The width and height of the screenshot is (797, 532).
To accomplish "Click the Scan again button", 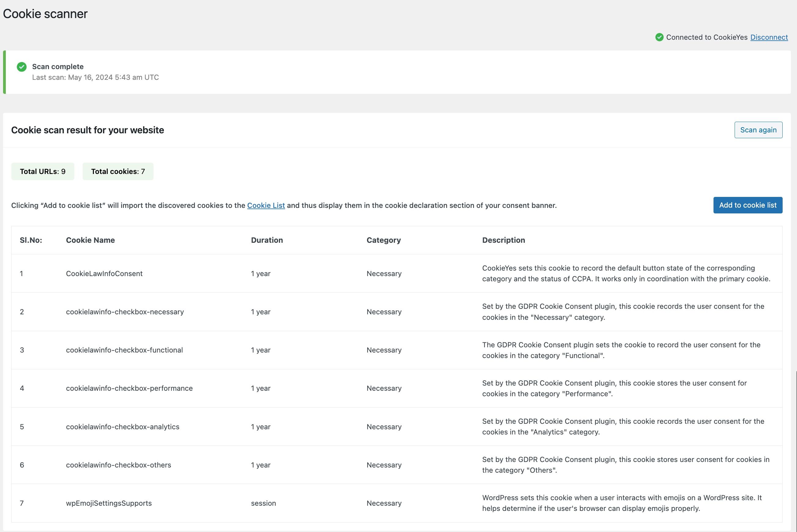I will (758, 130).
